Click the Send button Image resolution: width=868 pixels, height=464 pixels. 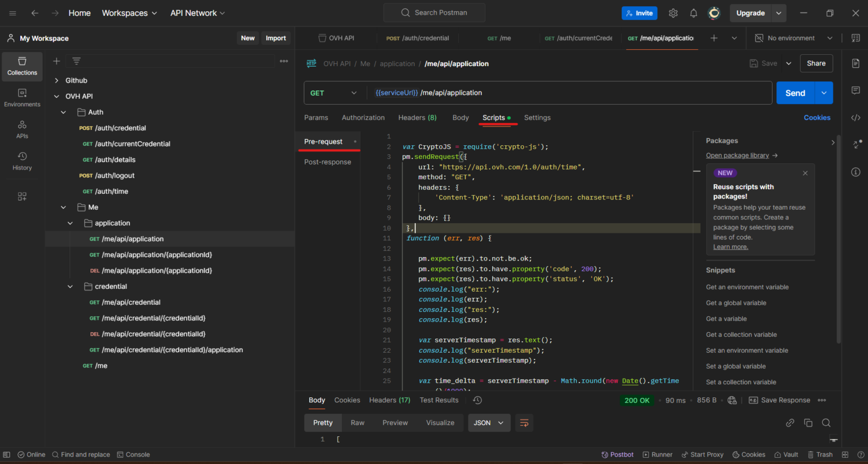coord(795,93)
